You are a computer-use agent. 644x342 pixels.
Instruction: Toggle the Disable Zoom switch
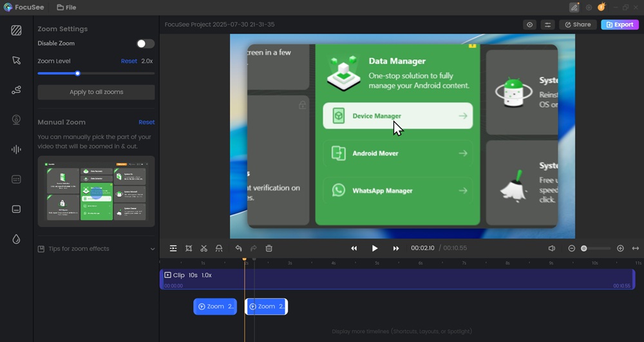(x=146, y=44)
